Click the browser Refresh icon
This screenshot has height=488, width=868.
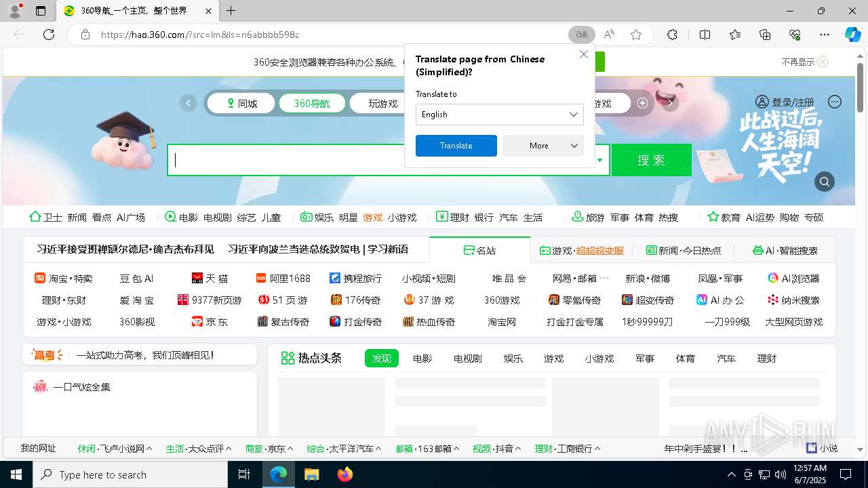point(48,35)
